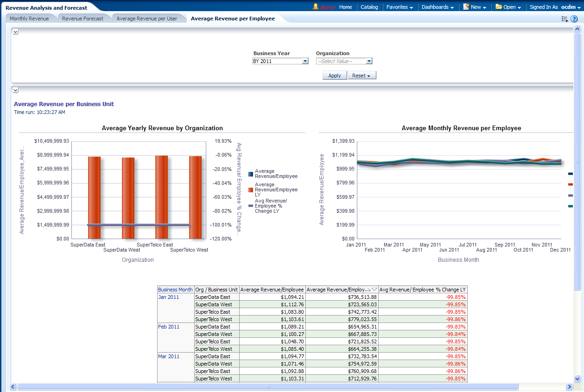584x392 pixels.
Task: Click the horizontal scrollbar at the bottom
Action: (x=267, y=386)
